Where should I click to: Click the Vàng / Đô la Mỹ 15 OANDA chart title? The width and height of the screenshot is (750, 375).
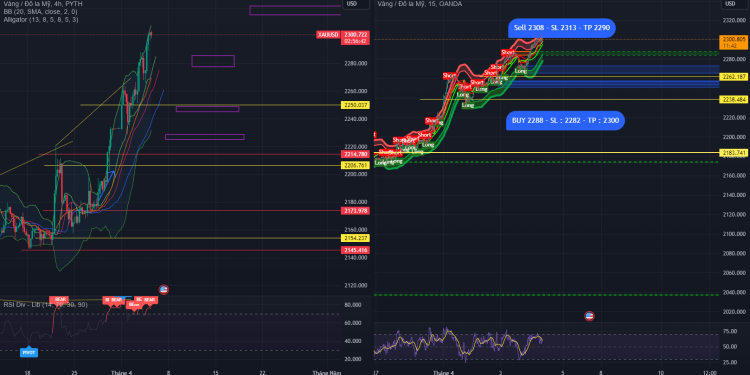click(x=420, y=4)
